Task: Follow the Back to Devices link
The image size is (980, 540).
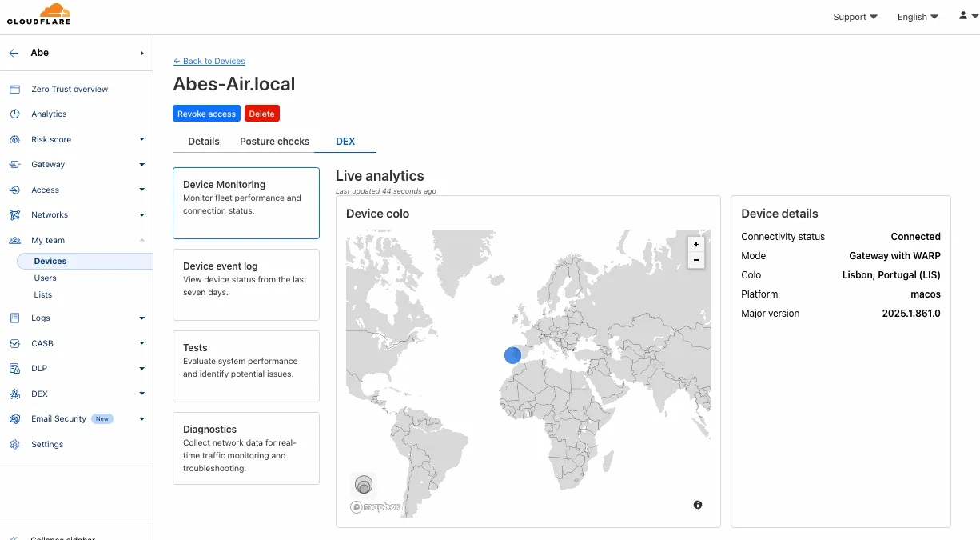Action: tap(209, 61)
